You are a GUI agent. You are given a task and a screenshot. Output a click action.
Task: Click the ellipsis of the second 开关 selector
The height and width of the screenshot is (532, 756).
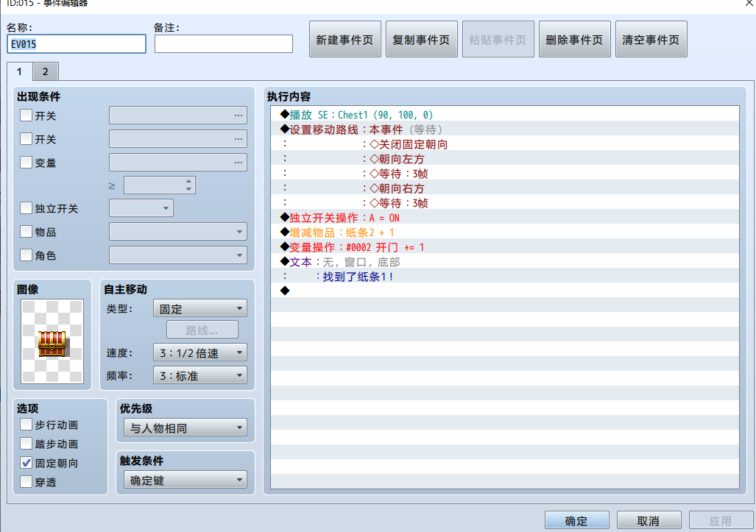tap(239, 139)
